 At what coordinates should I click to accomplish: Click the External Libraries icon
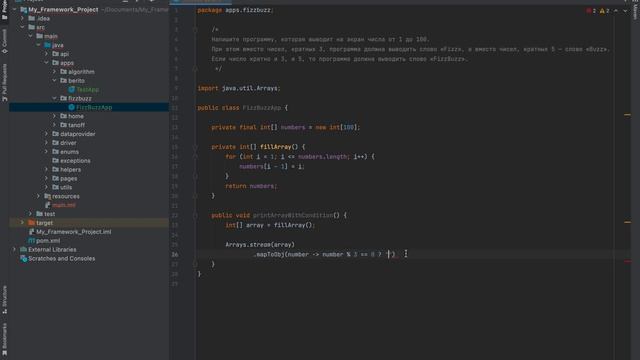(x=23, y=249)
